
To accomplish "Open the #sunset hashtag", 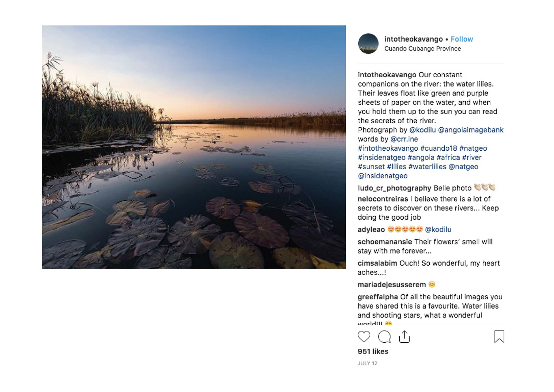I will point(371,167).
